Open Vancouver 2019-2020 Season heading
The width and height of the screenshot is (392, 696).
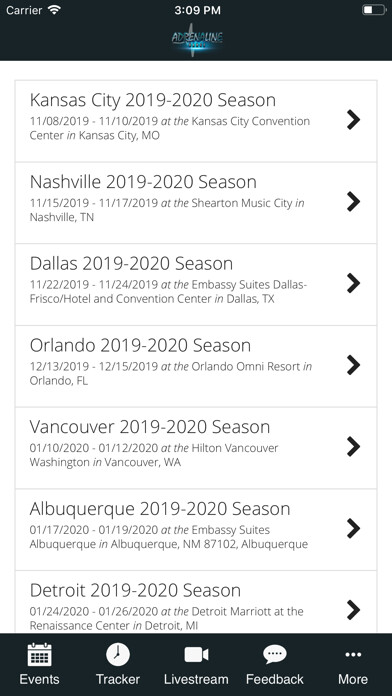point(150,427)
